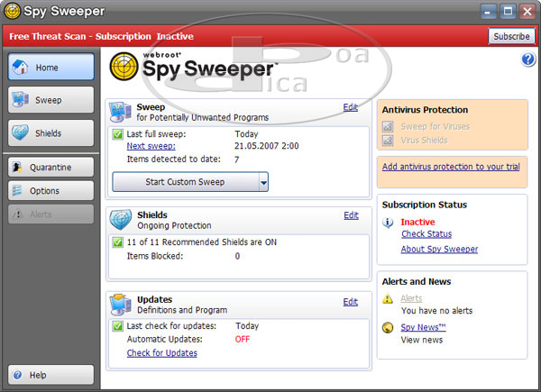
Task: Open the Sweep tab in sidebar
Action: (x=51, y=100)
